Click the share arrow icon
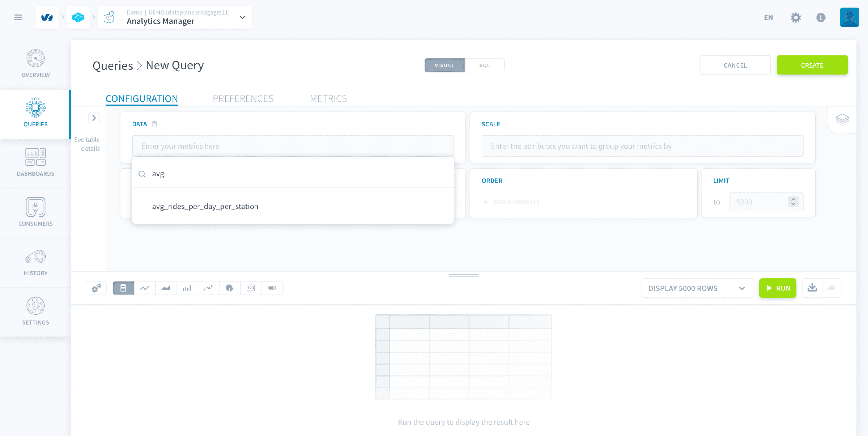The width and height of the screenshot is (868, 436). 832,288
